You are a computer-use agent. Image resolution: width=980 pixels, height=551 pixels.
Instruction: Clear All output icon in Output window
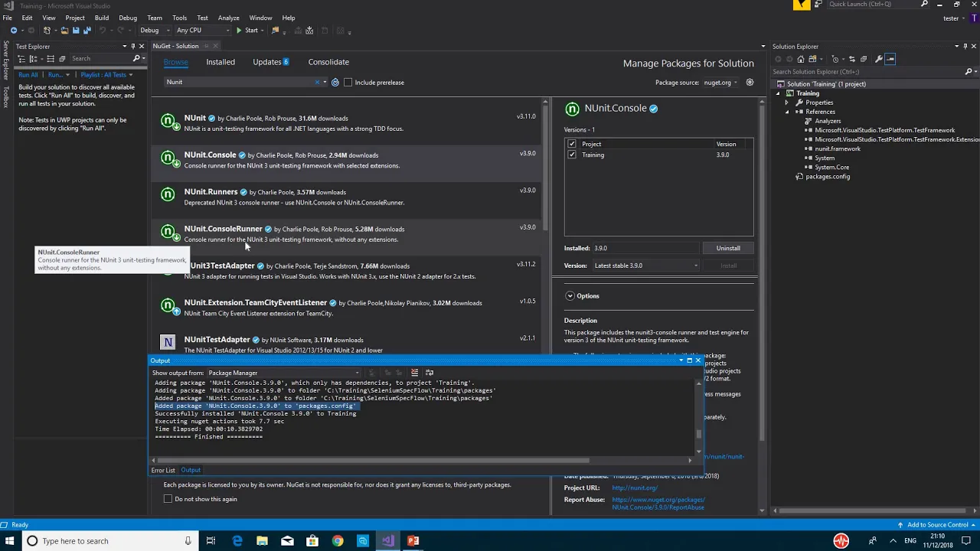[x=414, y=373]
